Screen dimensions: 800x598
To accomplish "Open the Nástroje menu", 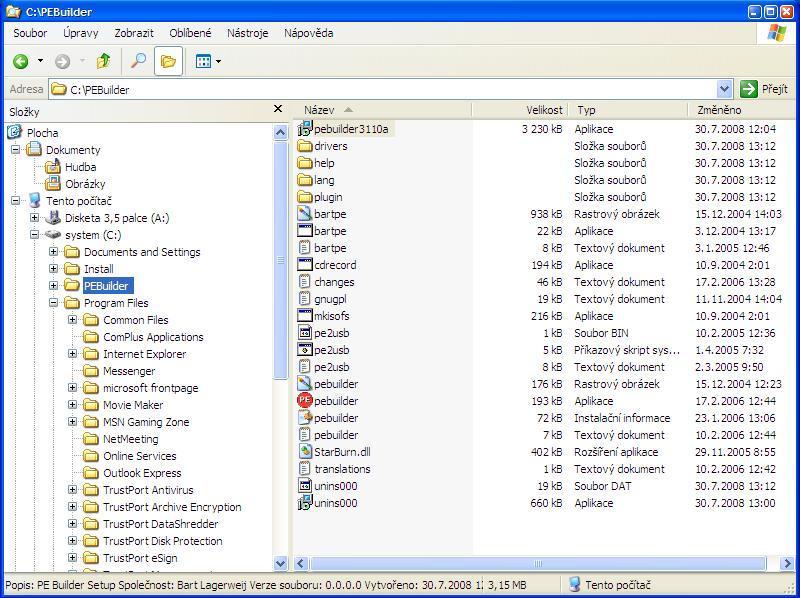I will coord(247,33).
